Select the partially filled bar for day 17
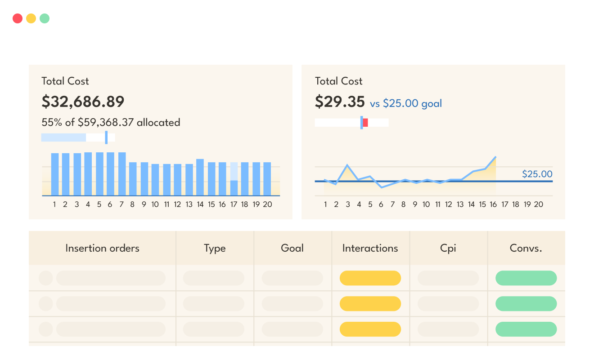The width and height of the screenshot is (594, 364). click(x=234, y=180)
